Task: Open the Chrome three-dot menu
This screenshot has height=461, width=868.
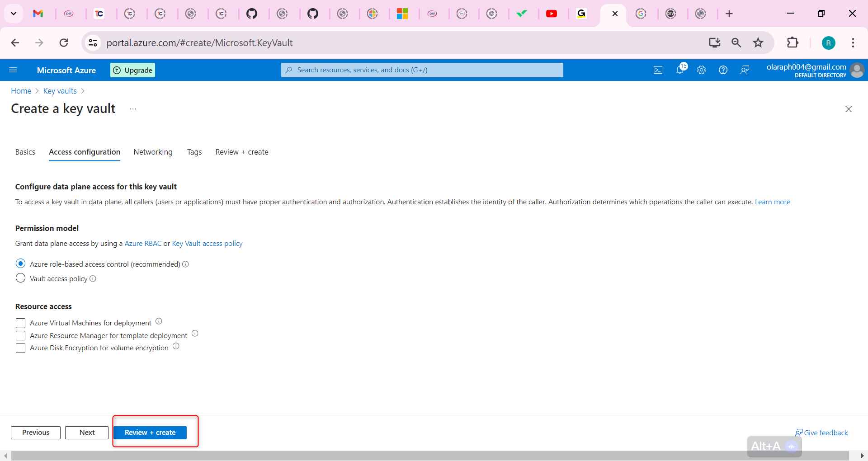Action: coord(853,43)
